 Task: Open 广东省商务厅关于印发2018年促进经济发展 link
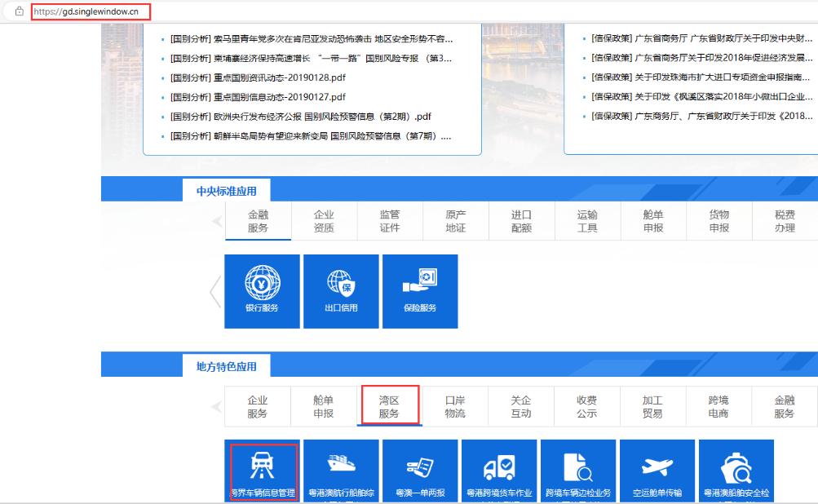pos(701,57)
